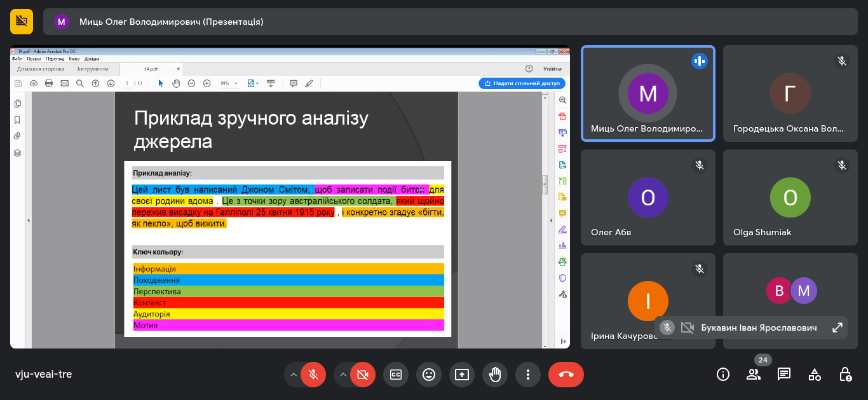Send file by email envelope icon
The image size is (868, 400).
pos(64,83)
